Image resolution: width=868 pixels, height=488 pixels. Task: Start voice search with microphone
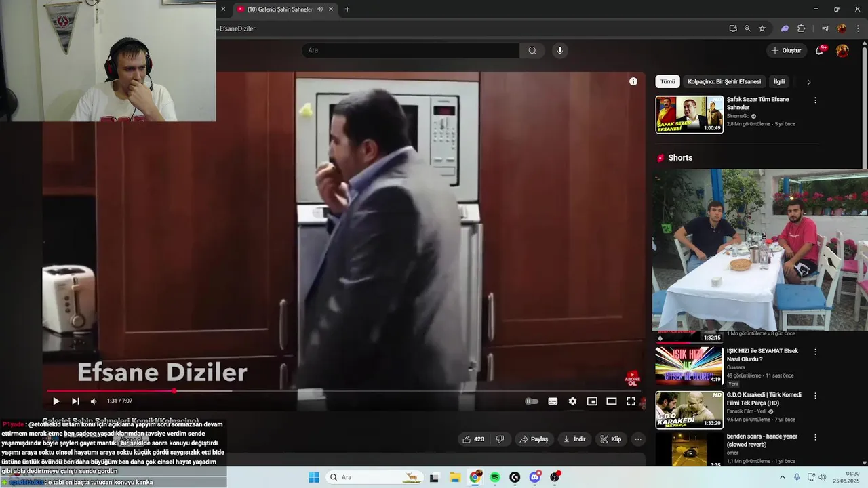[559, 50]
